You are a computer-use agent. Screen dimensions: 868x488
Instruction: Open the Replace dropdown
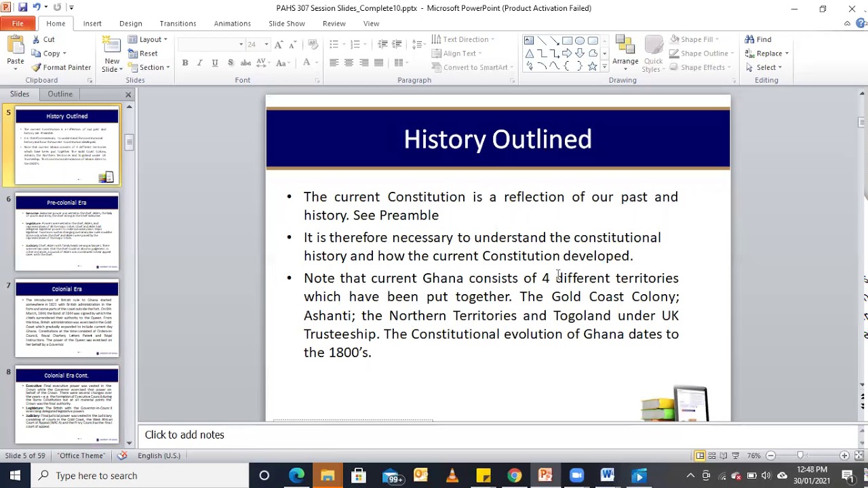(767, 54)
